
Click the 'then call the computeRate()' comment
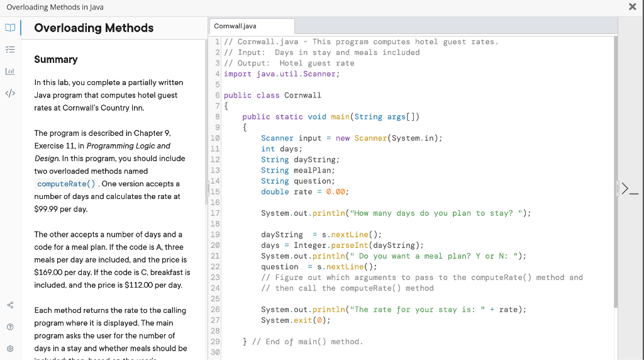click(347, 288)
